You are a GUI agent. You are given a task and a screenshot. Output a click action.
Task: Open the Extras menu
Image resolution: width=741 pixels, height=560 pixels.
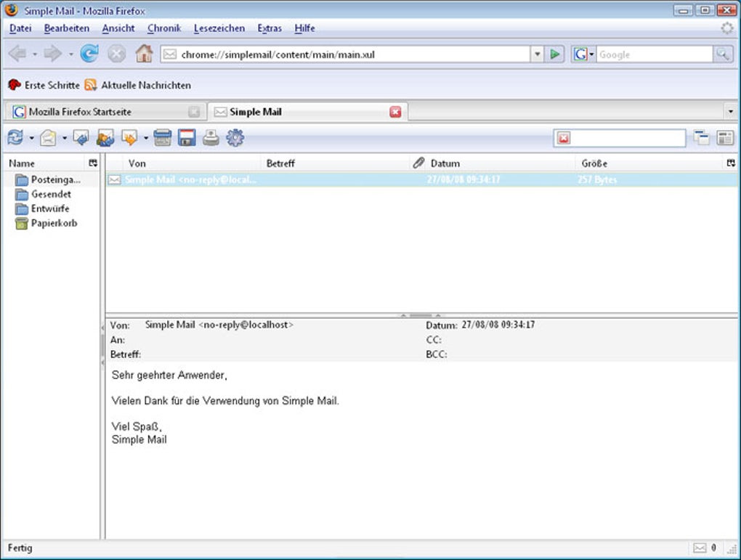pyautogui.click(x=270, y=28)
